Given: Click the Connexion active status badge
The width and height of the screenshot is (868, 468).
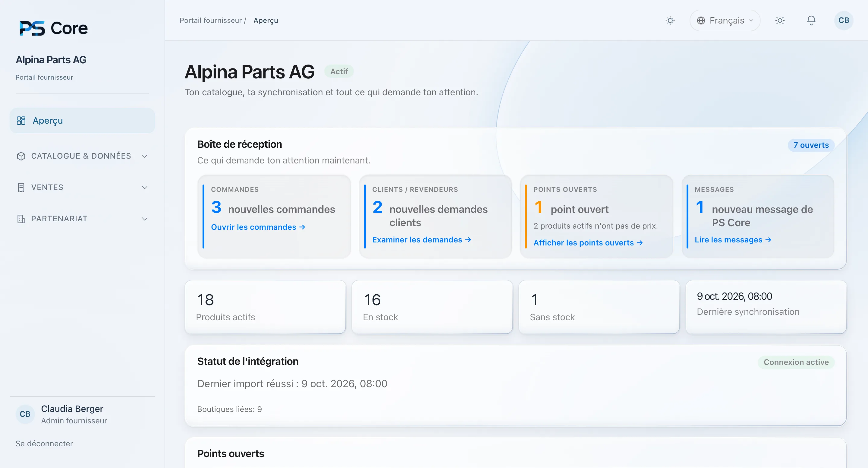Looking at the screenshot, I should pos(796,362).
